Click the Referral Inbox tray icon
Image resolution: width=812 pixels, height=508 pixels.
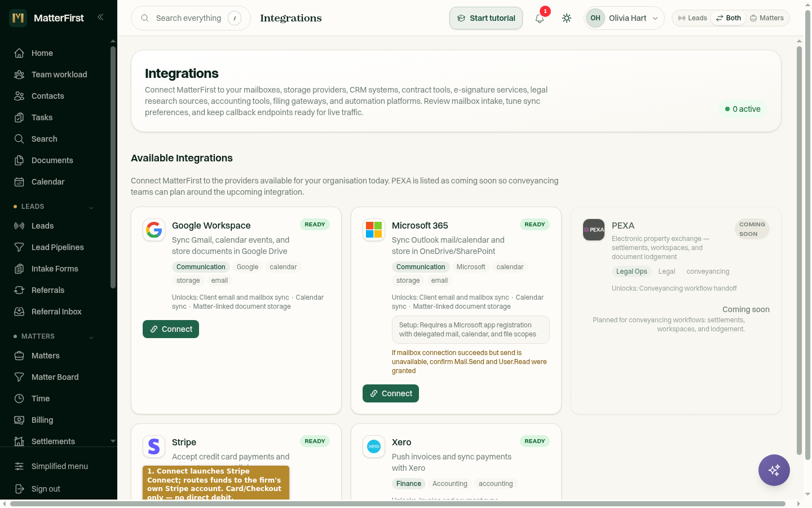coord(19,312)
